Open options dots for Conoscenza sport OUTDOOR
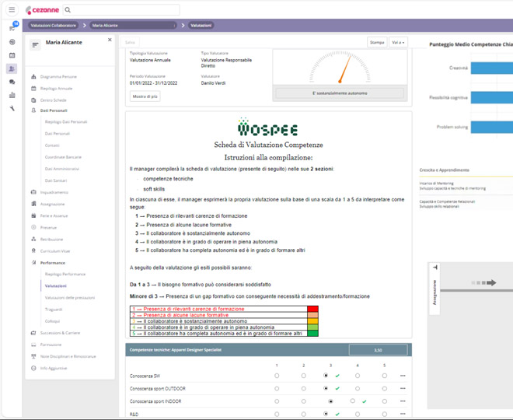Screen dimensions: 513x420 tap(403, 389)
